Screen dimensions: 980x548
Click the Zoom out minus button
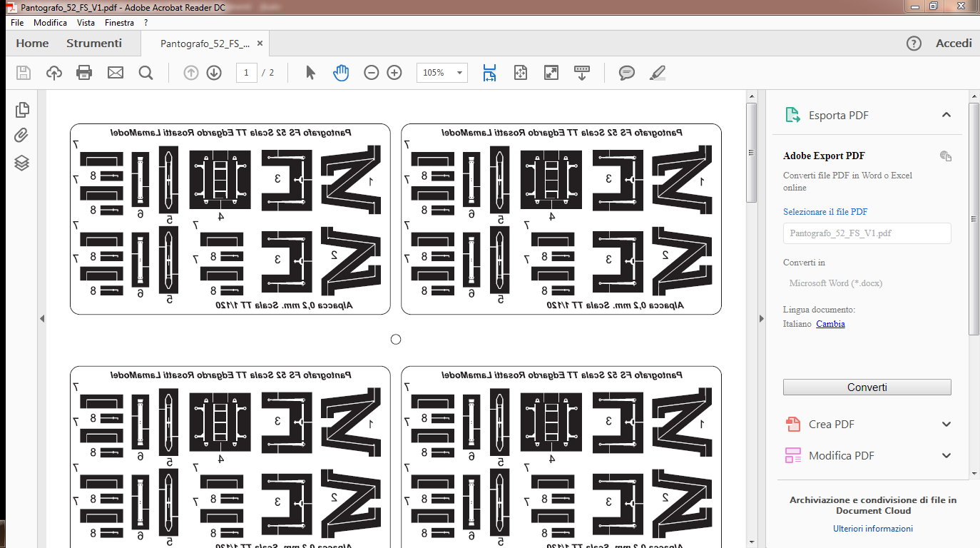pyautogui.click(x=371, y=73)
